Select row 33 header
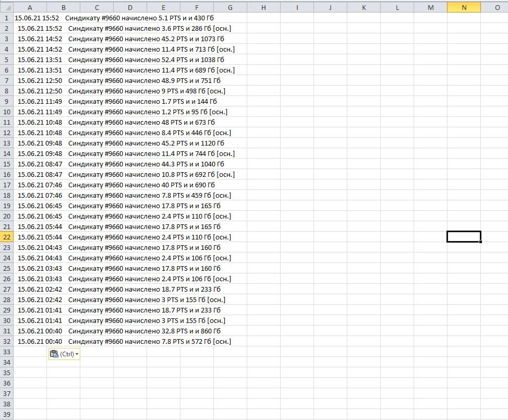 click(x=6, y=352)
